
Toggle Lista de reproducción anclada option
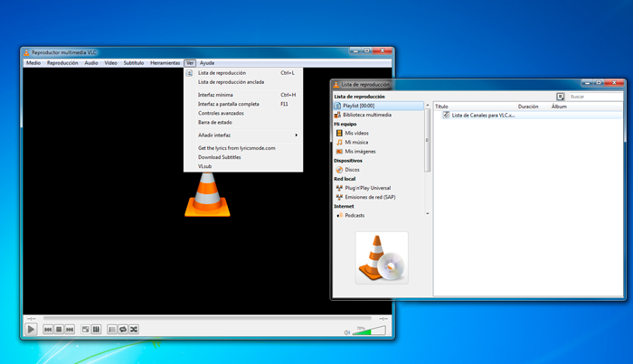pyautogui.click(x=243, y=82)
